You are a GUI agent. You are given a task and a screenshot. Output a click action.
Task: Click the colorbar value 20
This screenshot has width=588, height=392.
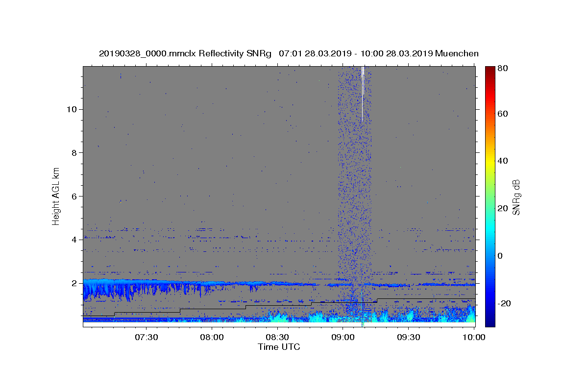(503, 208)
